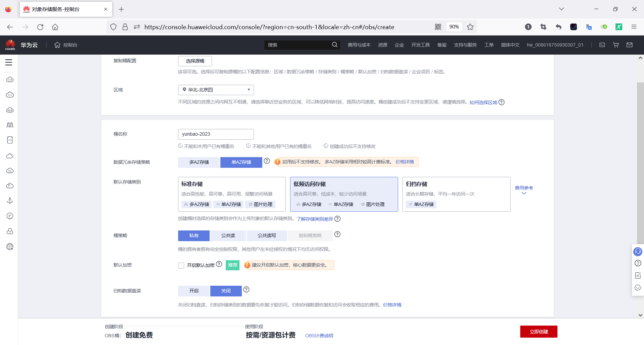Select 单AZ存储 redundancy policy
Image resolution: width=644 pixels, height=345 pixels.
(x=241, y=162)
